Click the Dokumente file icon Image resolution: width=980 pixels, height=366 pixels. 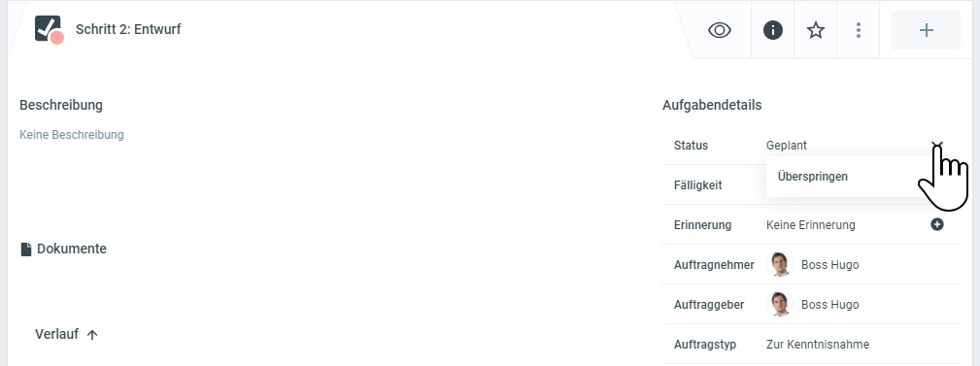point(25,250)
